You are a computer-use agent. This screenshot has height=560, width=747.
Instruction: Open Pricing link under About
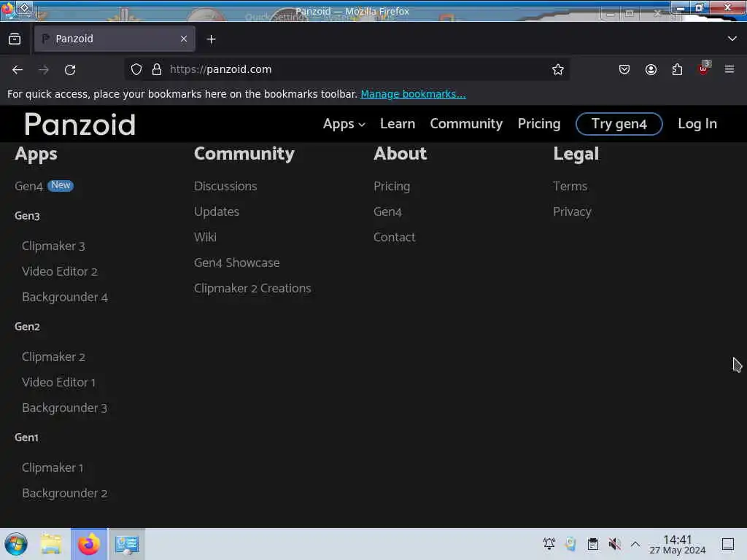pos(392,186)
